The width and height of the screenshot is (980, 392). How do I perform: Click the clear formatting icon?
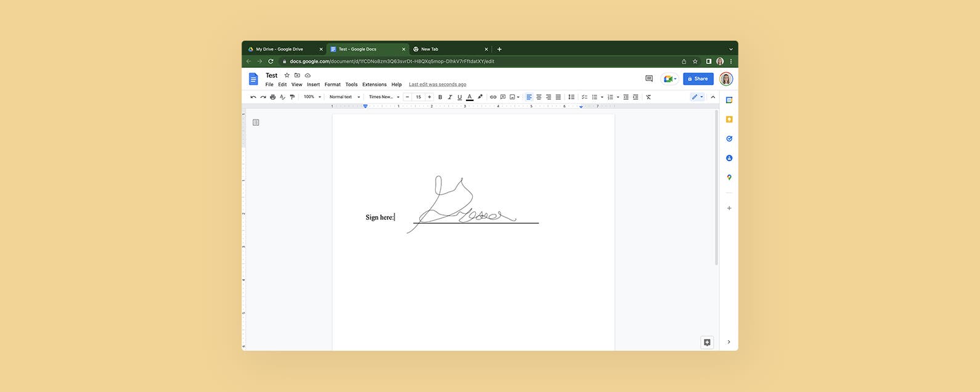(648, 97)
